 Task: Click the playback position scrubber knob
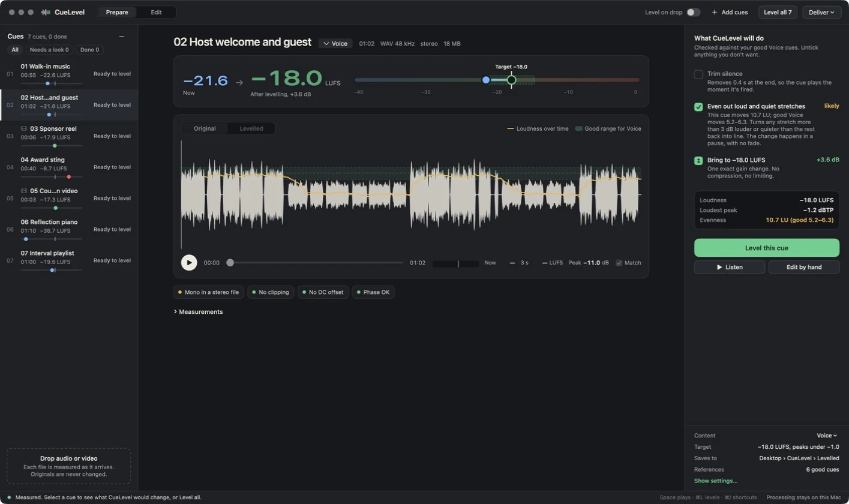click(230, 263)
